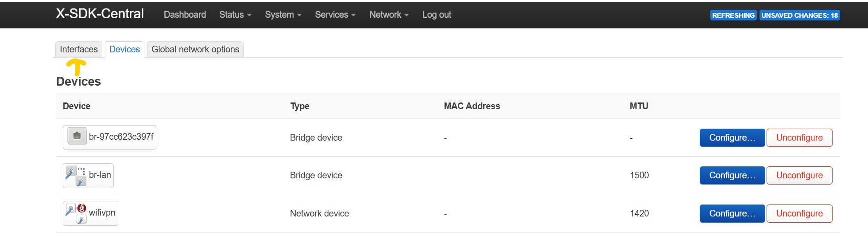This screenshot has width=868, height=236.
Task: Expand the Services dropdown menu
Action: 335,15
